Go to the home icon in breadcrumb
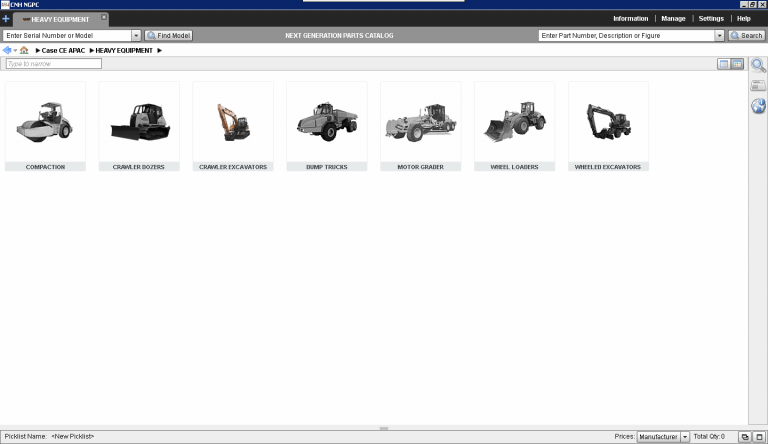The image size is (768, 444). click(x=24, y=50)
